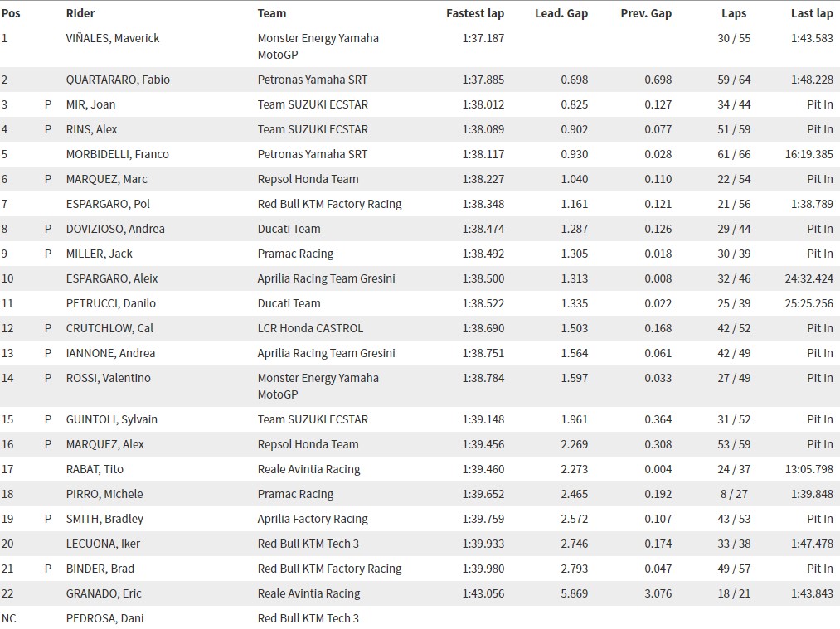
Task: Click PEDROSA, Dani in the NC row
Action: click(105, 618)
